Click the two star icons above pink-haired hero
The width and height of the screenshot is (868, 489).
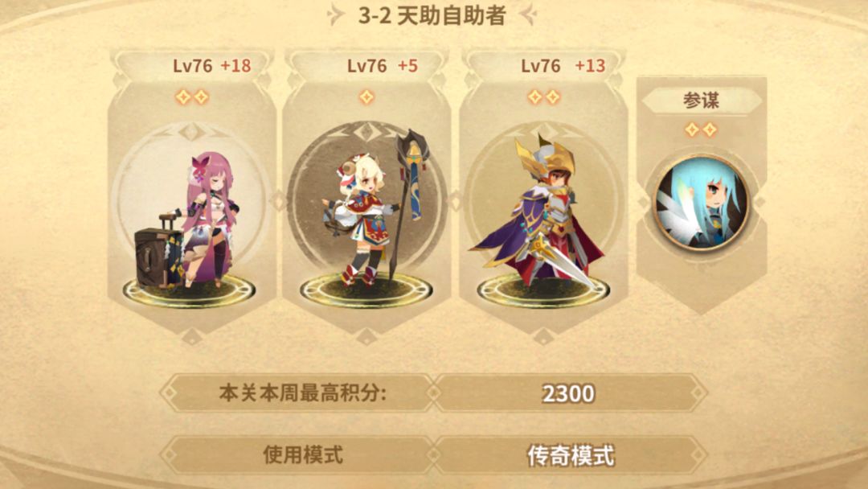pyautogui.click(x=192, y=97)
